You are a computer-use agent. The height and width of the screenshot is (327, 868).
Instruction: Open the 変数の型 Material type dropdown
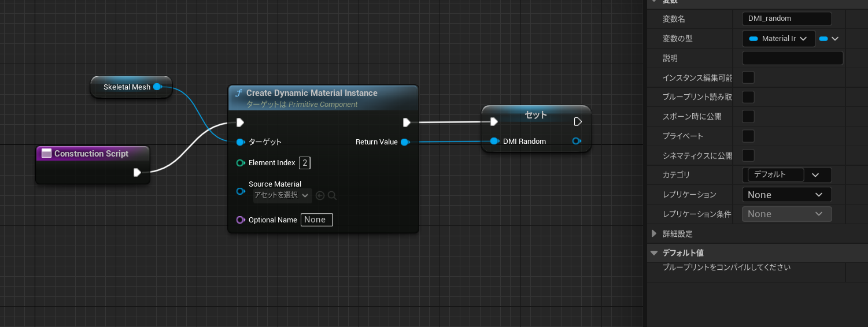pos(778,39)
